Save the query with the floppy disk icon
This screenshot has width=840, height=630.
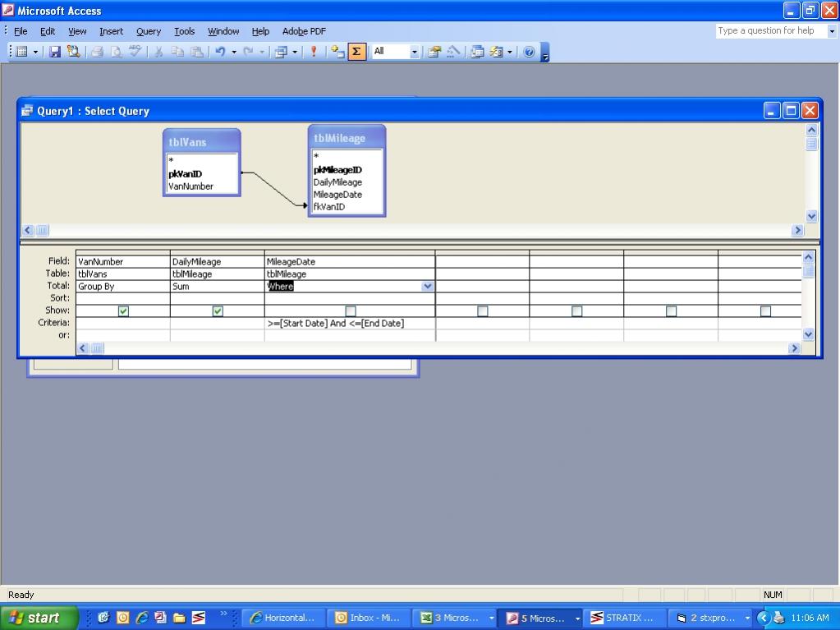point(55,52)
